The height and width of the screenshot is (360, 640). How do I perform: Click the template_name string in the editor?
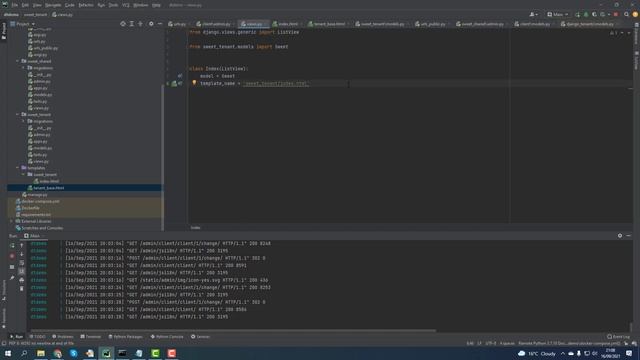(276, 83)
